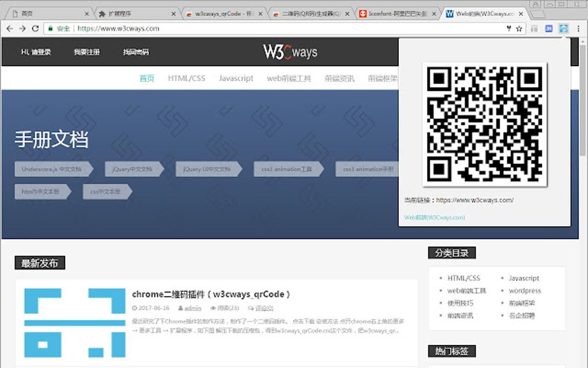Navigate back with the back arrow
This screenshot has width=588, height=368.
pyautogui.click(x=9, y=28)
